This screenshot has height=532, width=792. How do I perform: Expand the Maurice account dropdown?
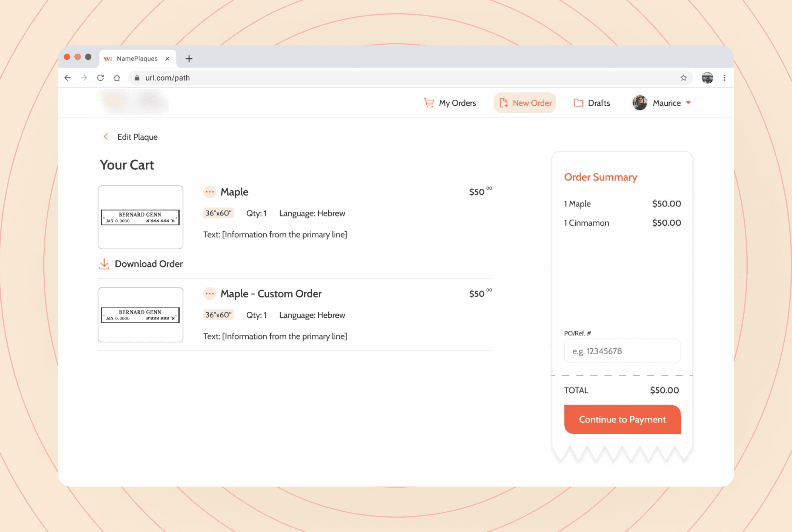688,103
